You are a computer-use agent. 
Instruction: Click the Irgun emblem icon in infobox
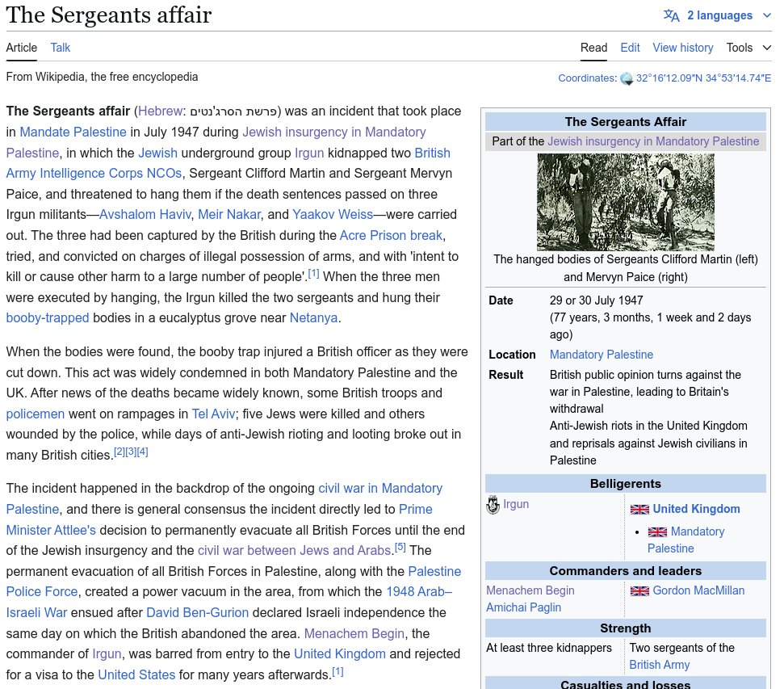pos(493,506)
